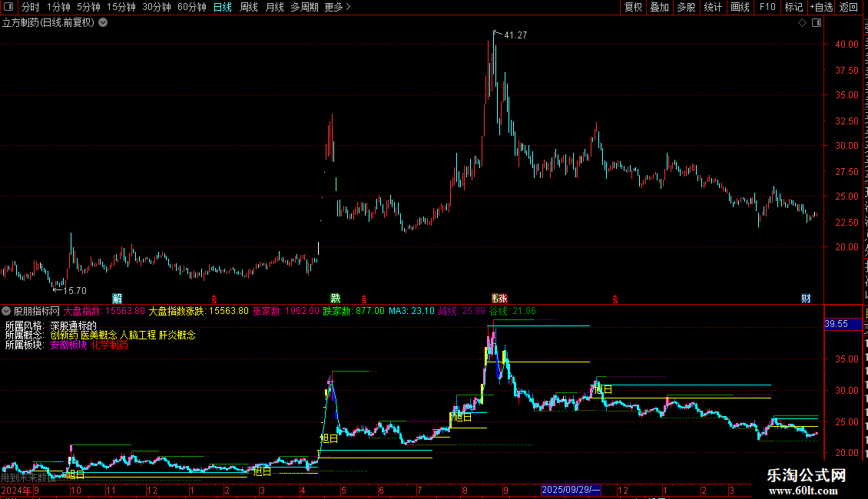Click the 大盘指数: 15563.80 value

(x=104, y=311)
